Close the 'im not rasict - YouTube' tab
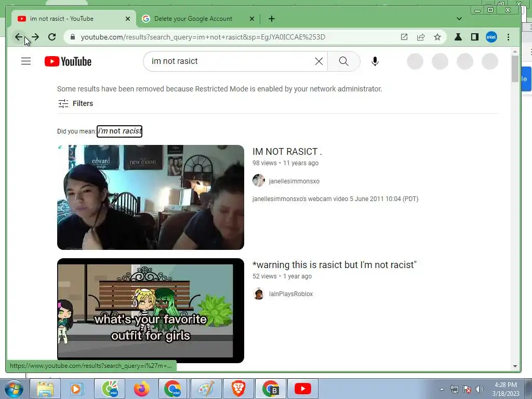The height and width of the screenshot is (399, 532). tap(128, 19)
